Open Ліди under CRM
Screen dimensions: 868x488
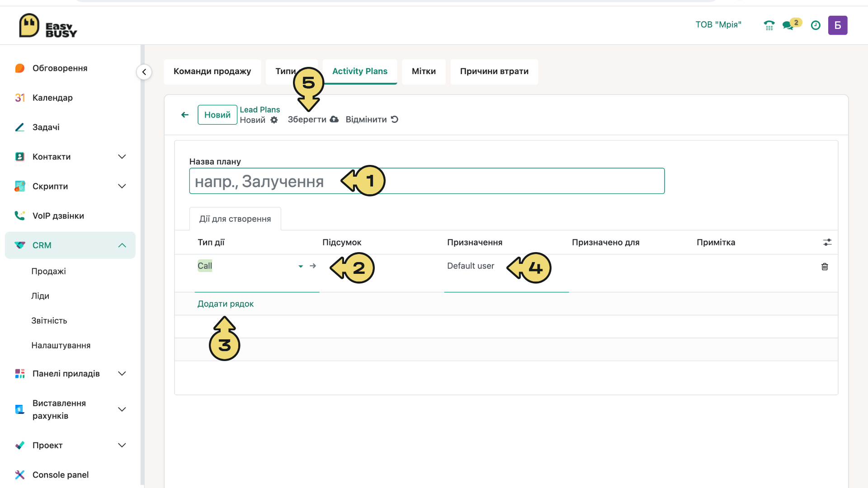(40, 296)
